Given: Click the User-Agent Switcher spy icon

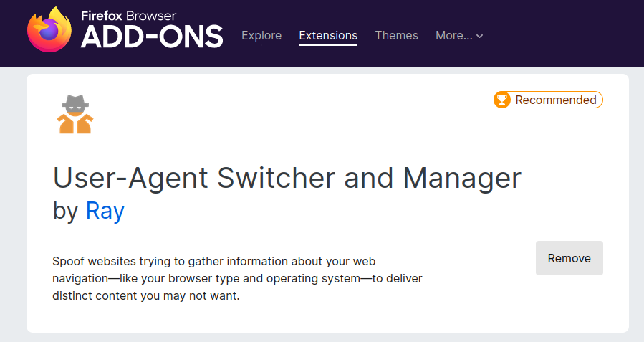Looking at the screenshot, I should [x=75, y=114].
